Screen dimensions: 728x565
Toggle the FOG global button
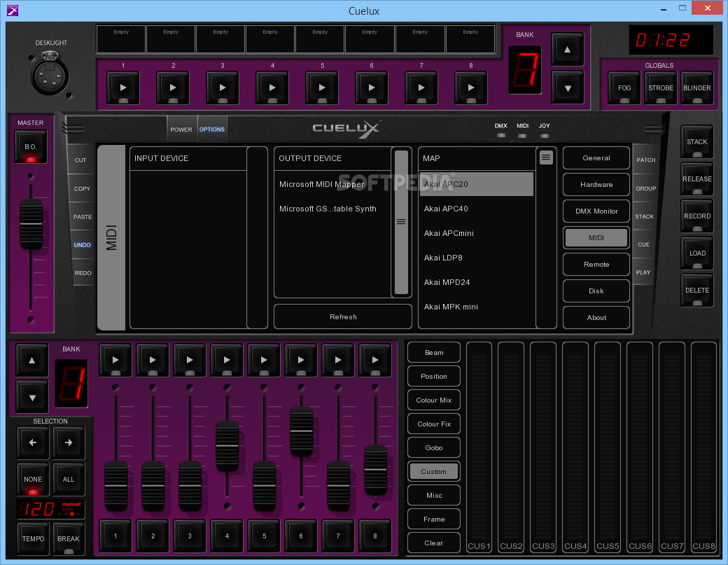coord(624,88)
